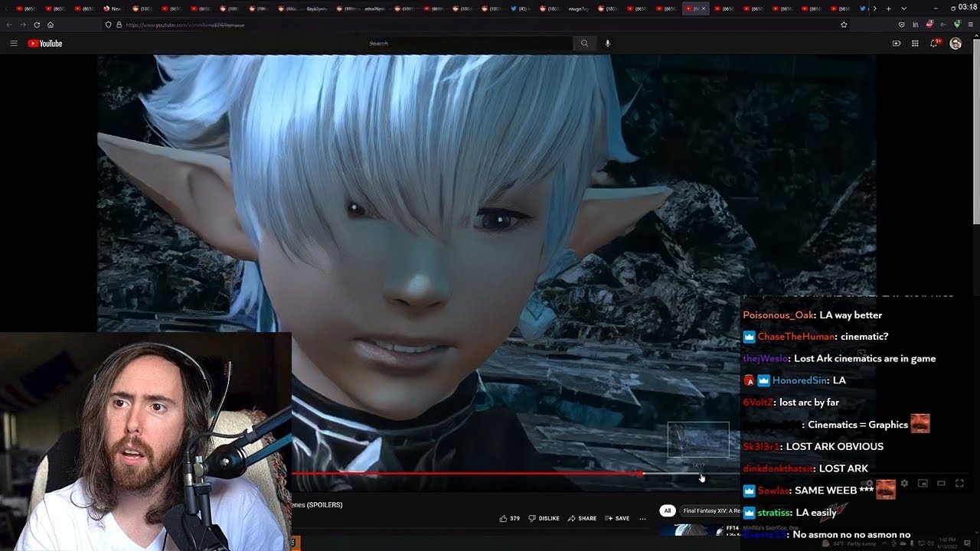Click the DISLIKE button

pyautogui.click(x=544, y=518)
